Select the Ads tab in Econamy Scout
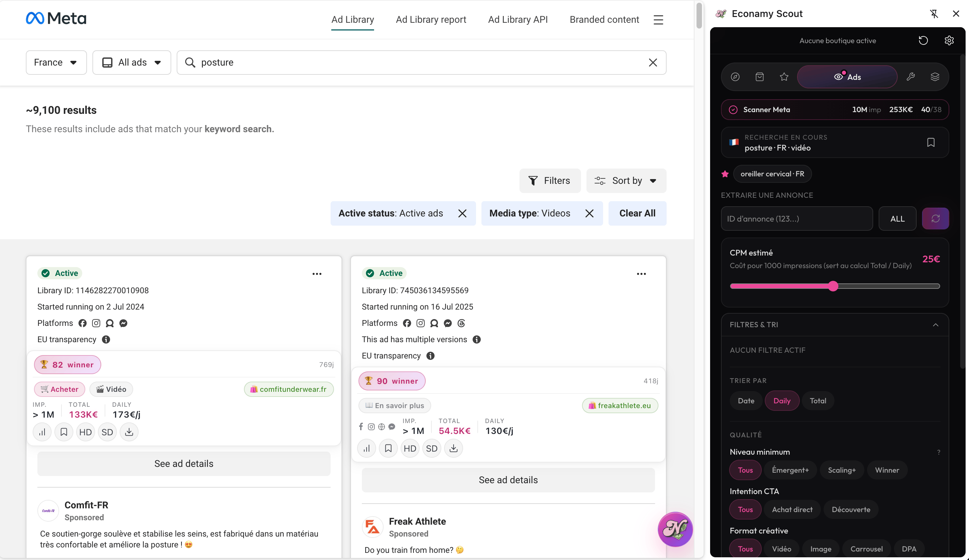969x560 pixels. (847, 77)
